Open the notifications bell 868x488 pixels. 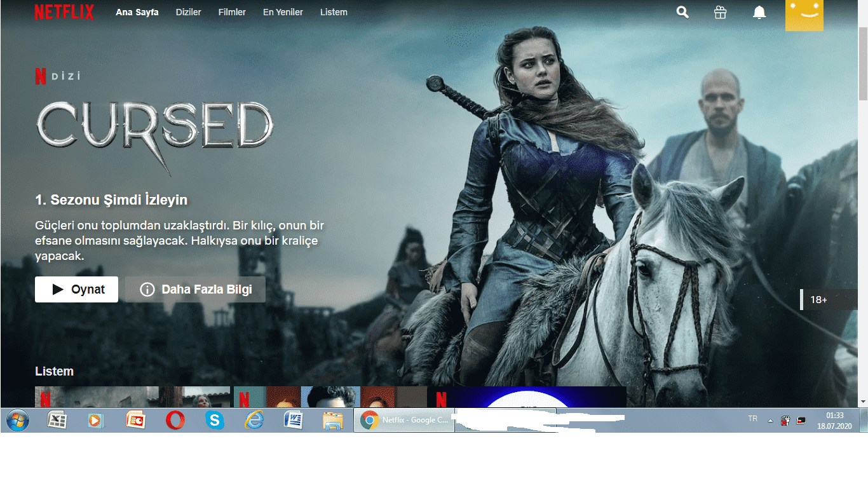759,12
